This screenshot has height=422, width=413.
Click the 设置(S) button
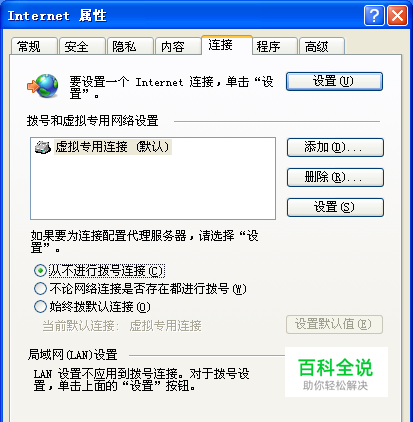pos(335,207)
